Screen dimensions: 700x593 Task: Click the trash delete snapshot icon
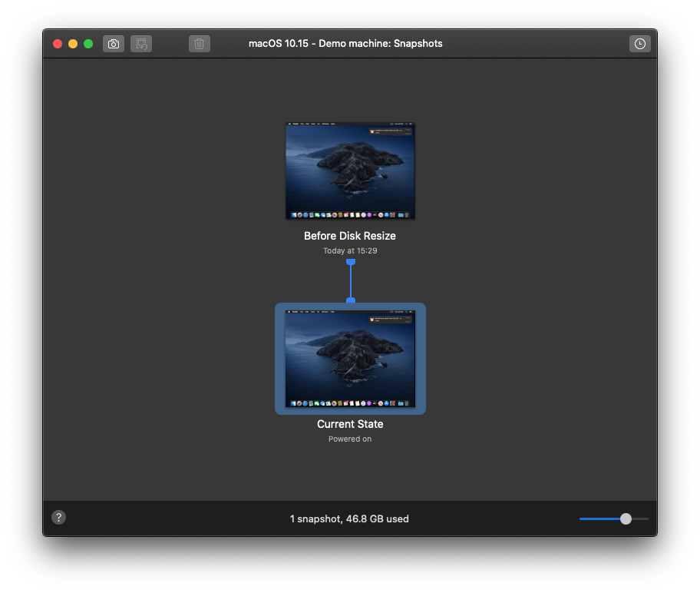pos(199,44)
